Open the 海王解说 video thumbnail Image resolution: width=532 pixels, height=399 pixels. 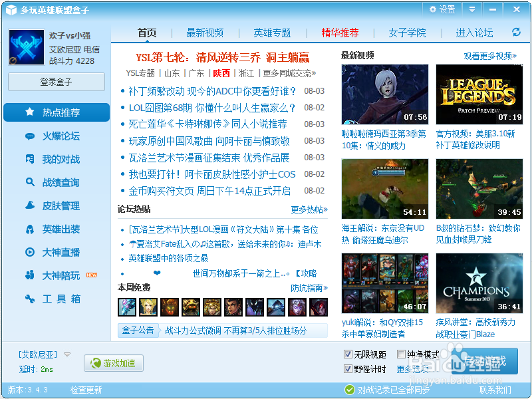tap(384, 189)
